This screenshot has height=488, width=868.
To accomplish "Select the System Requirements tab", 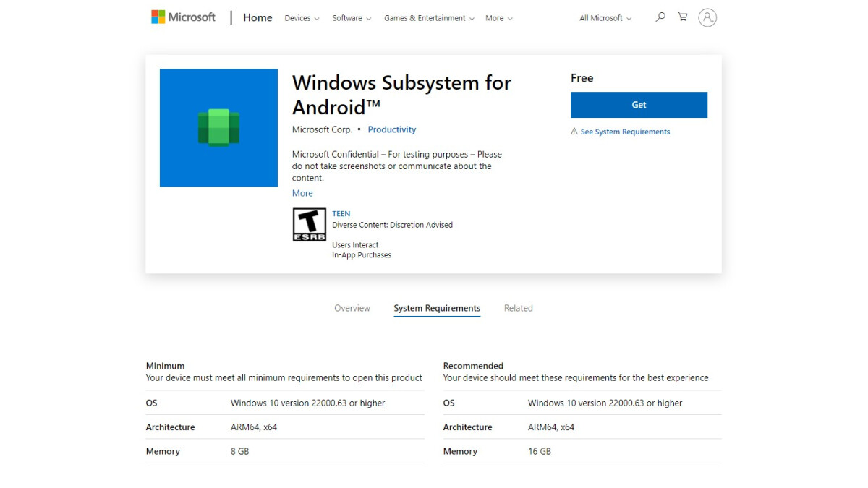I will 437,308.
